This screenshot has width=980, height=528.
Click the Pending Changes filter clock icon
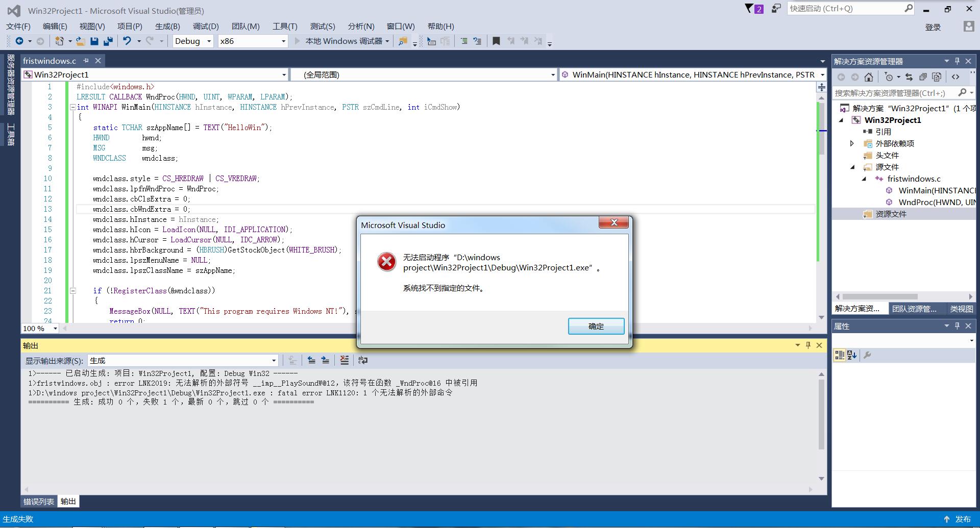[889, 77]
